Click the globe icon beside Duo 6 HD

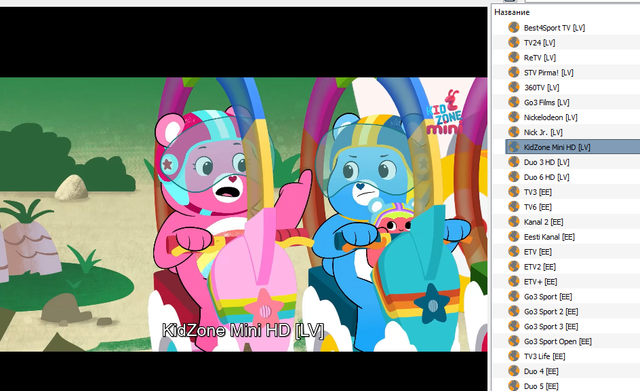[513, 177]
